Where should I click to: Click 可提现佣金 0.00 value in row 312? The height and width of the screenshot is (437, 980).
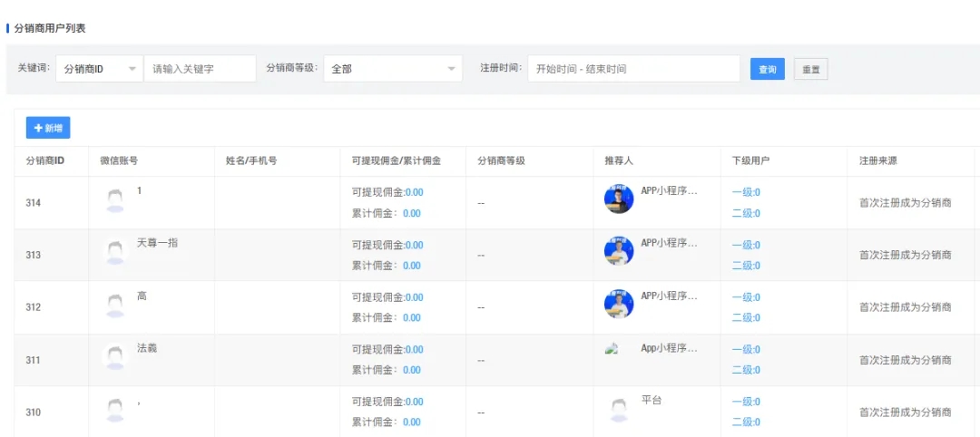tap(414, 297)
